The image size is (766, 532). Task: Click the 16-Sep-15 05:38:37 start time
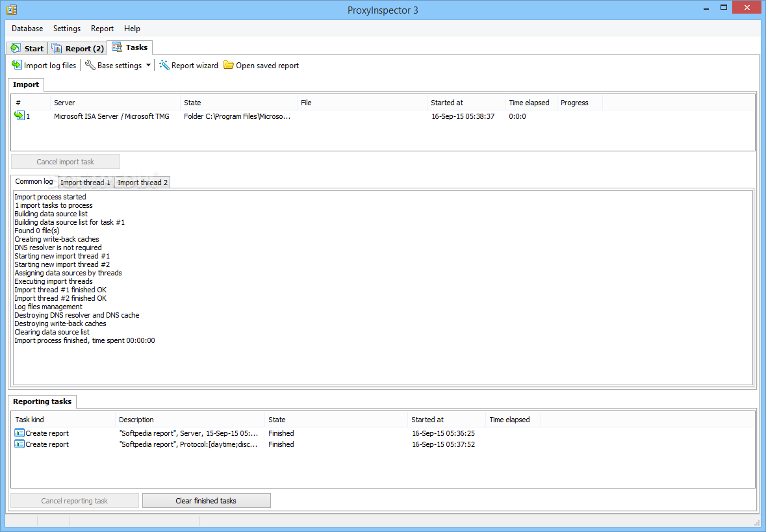[463, 116]
